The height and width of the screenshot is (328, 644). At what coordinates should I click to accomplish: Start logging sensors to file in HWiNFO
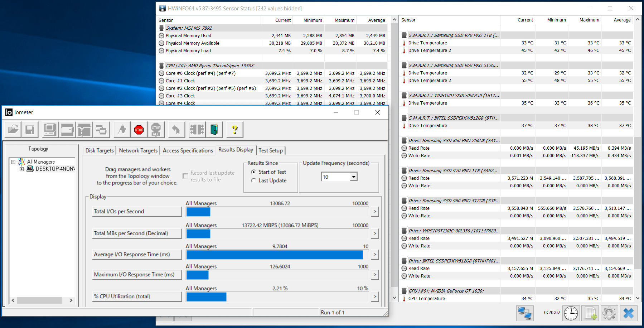pyautogui.click(x=590, y=313)
